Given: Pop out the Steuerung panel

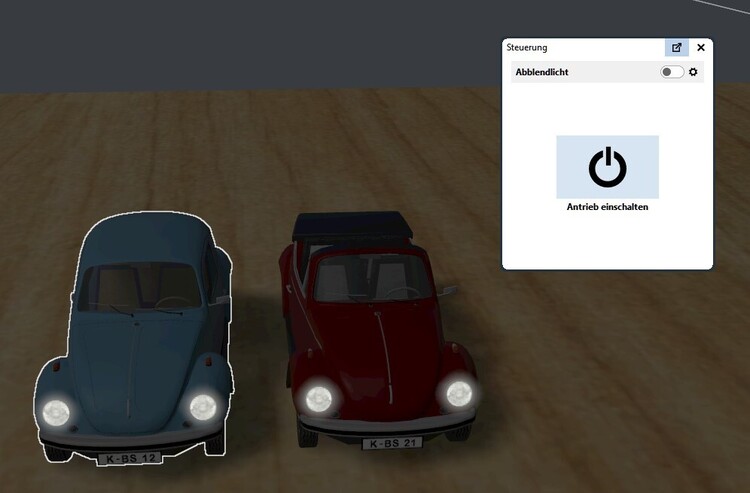Looking at the screenshot, I should tap(676, 47).
